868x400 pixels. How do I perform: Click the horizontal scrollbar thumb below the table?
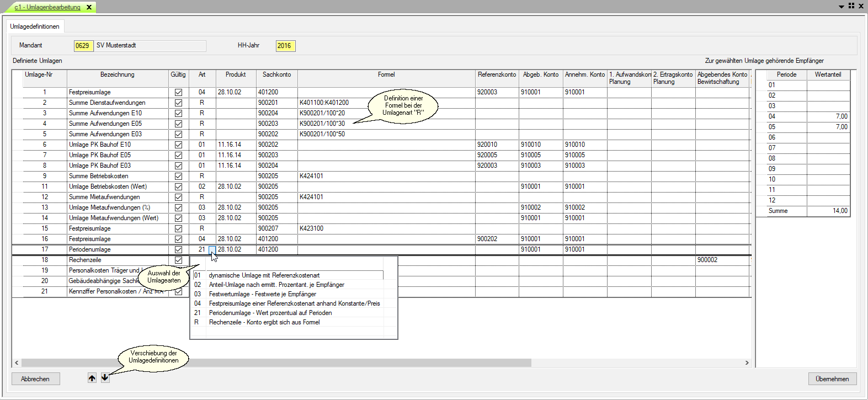[x=276, y=363]
